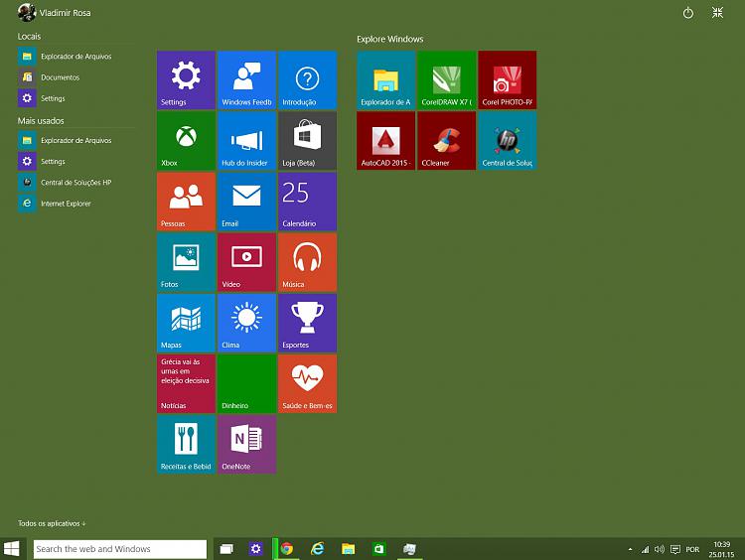The image size is (745, 560).
Task: Open the Loja (Beta) store tile
Action: pos(307,141)
